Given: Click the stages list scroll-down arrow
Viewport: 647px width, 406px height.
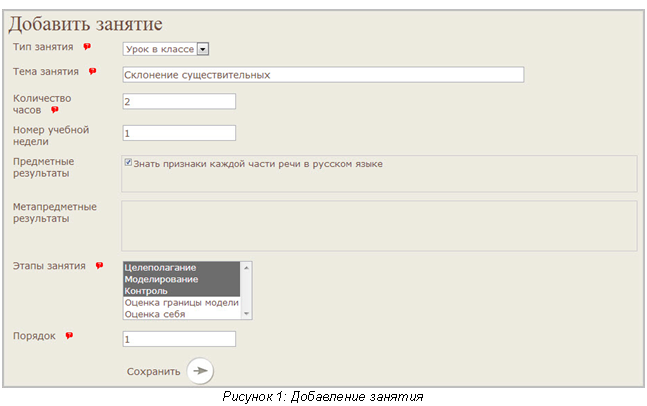Looking at the screenshot, I should (x=246, y=314).
